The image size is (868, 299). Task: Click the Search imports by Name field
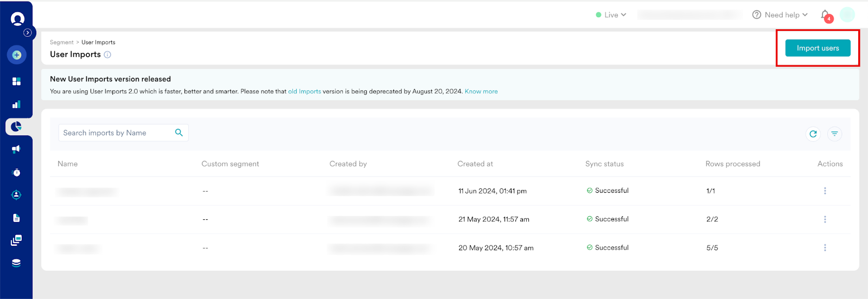click(117, 133)
